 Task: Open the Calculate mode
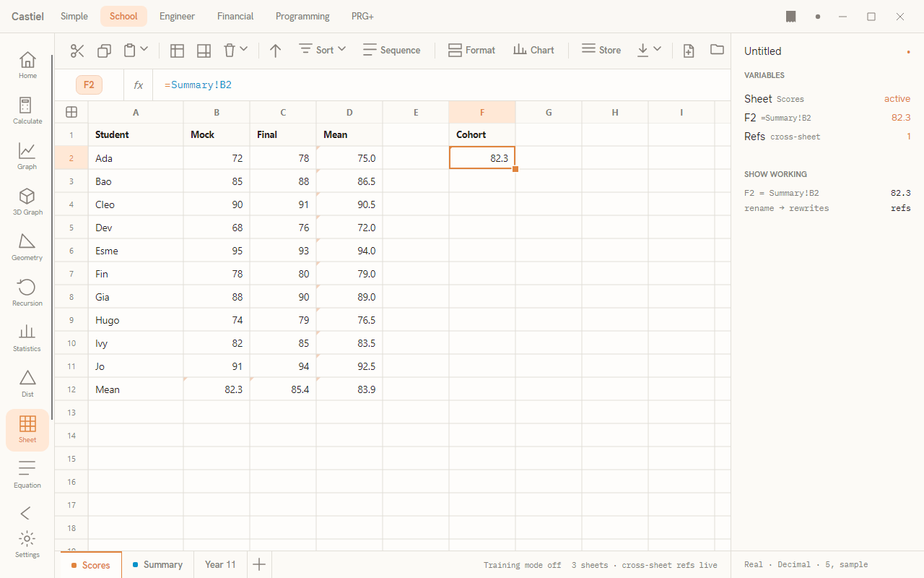[27, 111]
